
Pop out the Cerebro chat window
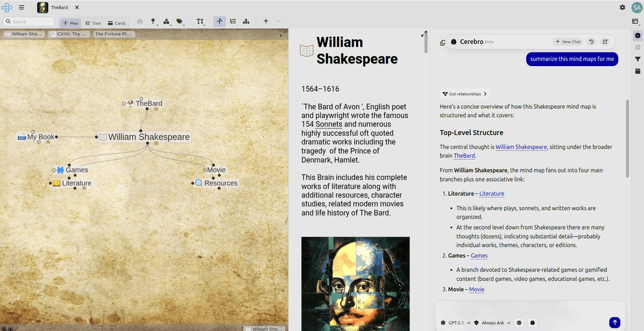pos(605,42)
